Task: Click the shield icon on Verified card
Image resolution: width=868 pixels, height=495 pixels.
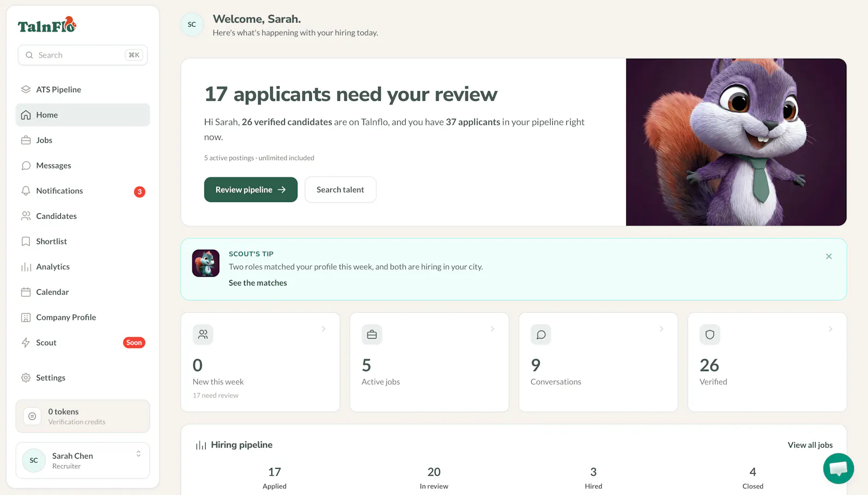Action: [x=710, y=335]
